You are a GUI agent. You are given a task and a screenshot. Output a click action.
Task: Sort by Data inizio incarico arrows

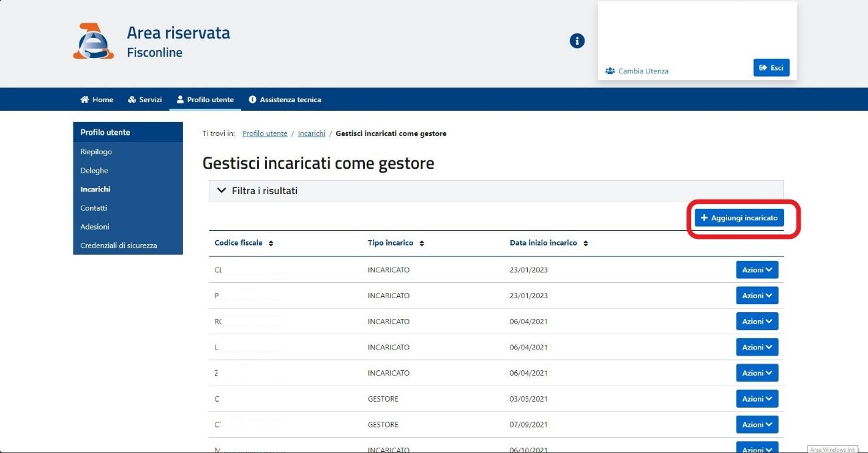[x=585, y=244]
